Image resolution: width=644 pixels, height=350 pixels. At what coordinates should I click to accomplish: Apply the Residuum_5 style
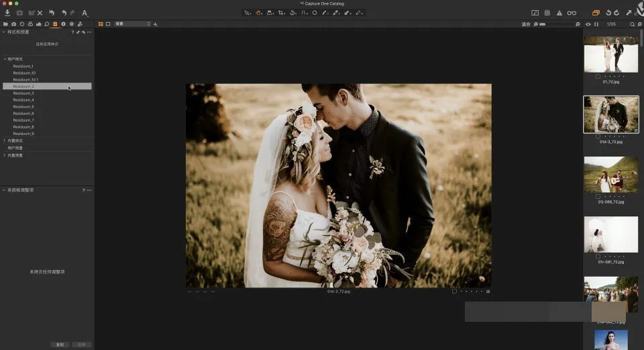coord(23,107)
